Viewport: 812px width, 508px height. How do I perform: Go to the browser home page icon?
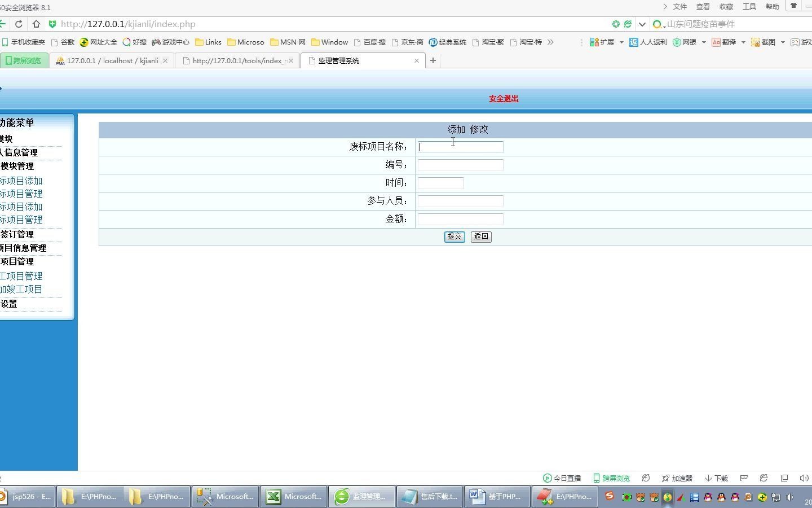(36, 24)
